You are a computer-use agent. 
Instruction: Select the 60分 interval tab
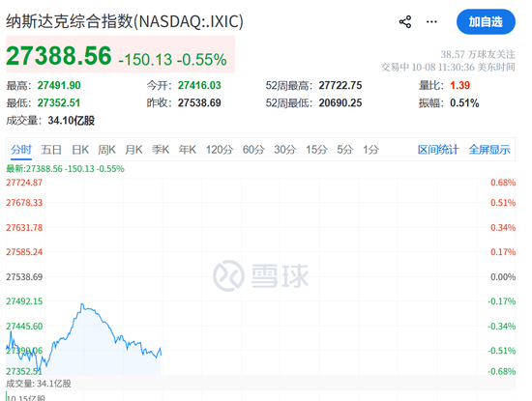click(253, 150)
